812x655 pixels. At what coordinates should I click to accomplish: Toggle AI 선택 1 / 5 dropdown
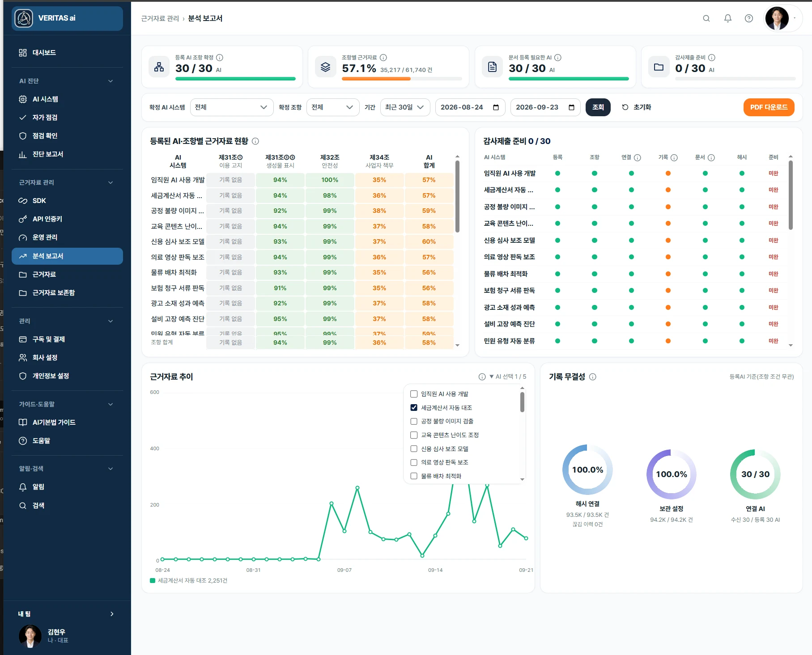[508, 377]
